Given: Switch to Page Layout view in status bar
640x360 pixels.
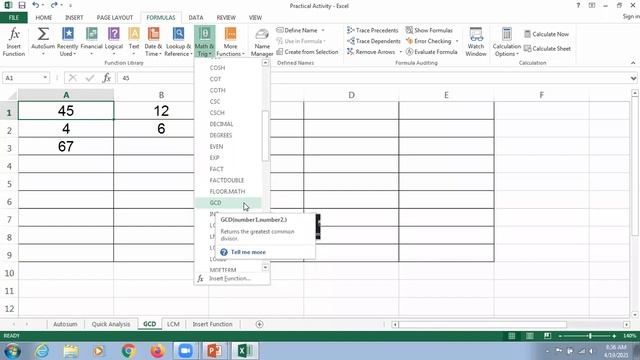Looking at the screenshot, I should 529,336.
